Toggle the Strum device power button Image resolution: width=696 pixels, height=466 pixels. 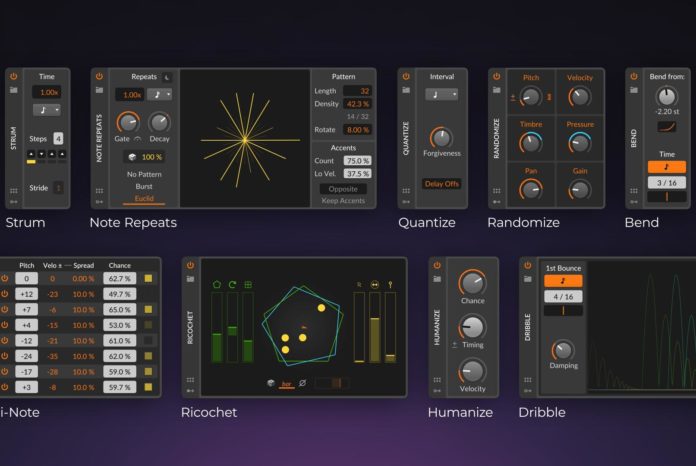[x=15, y=76]
